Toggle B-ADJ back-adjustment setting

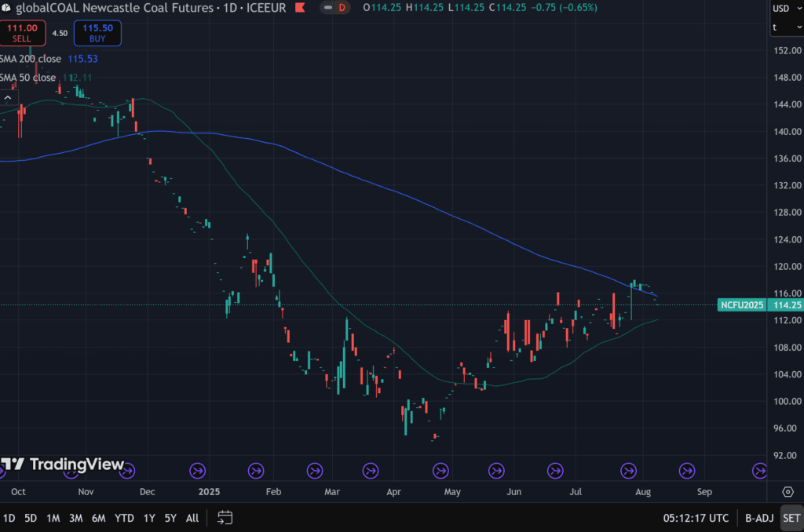pyautogui.click(x=758, y=518)
